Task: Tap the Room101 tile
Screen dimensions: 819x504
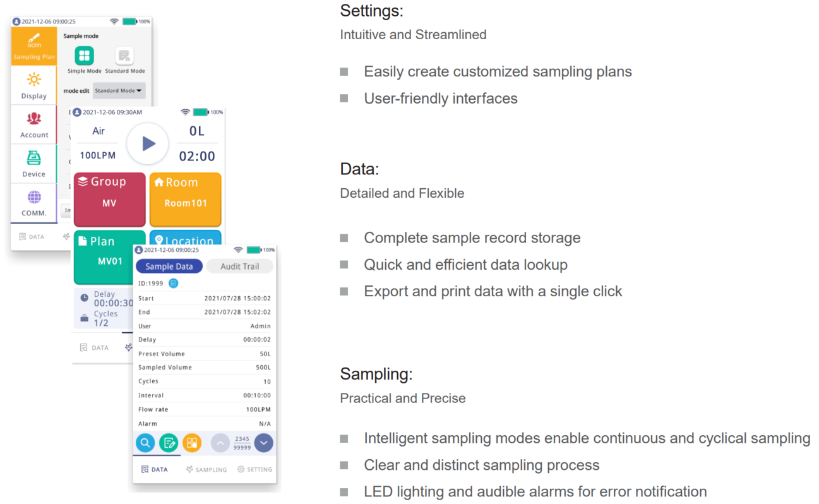Action: point(185,200)
